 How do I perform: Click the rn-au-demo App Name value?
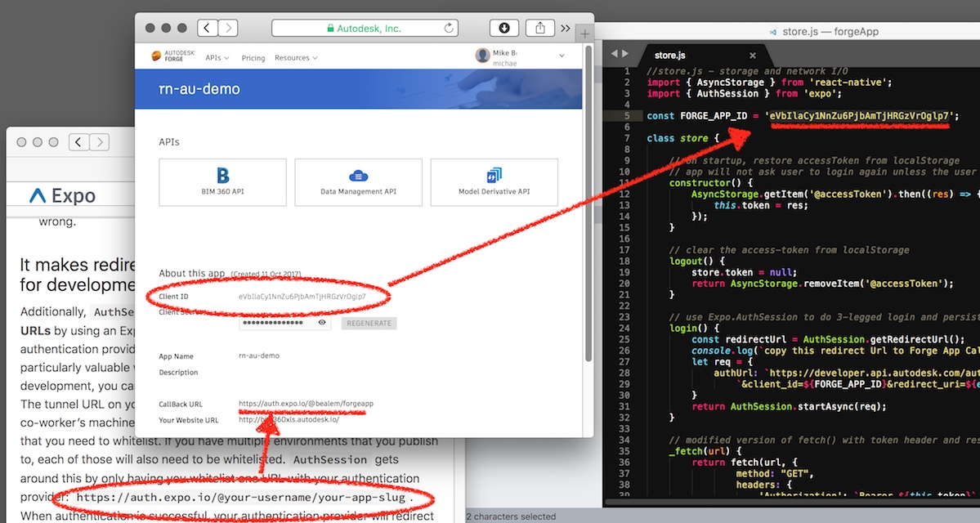click(259, 355)
